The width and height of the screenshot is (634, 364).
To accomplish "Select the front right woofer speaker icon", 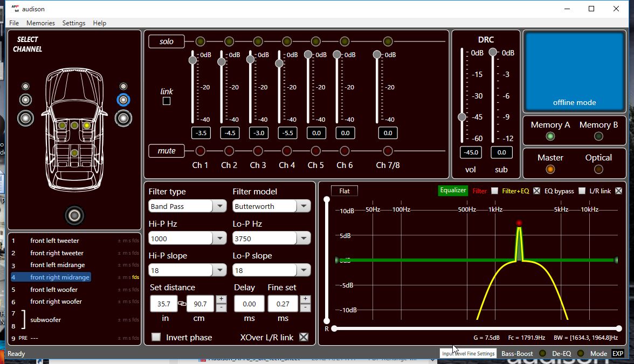I will pyautogui.click(x=123, y=118).
